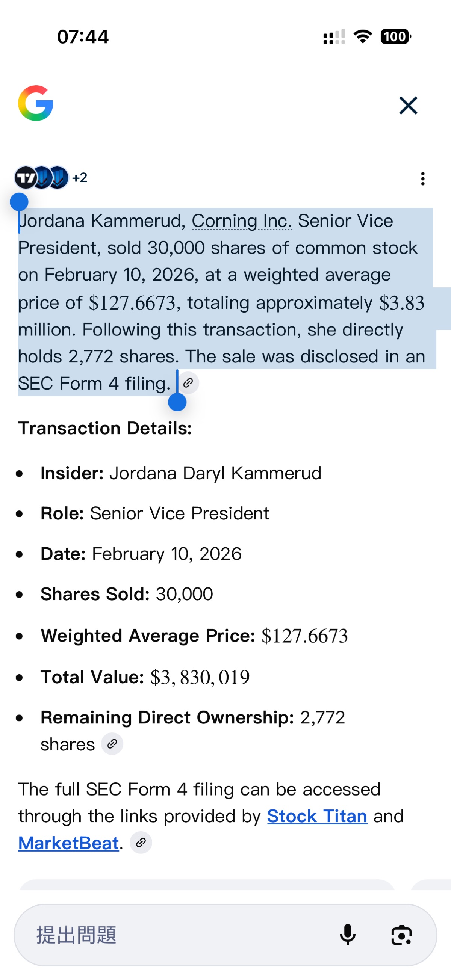Open the three-dot more options menu
This screenshot has height=980, width=451.
(x=422, y=178)
